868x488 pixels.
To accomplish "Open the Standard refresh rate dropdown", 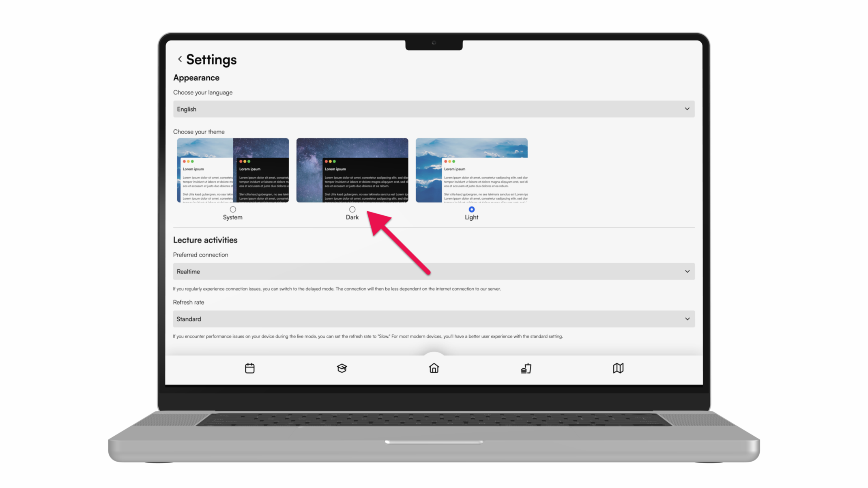I will pyautogui.click(x=433, y=319).
